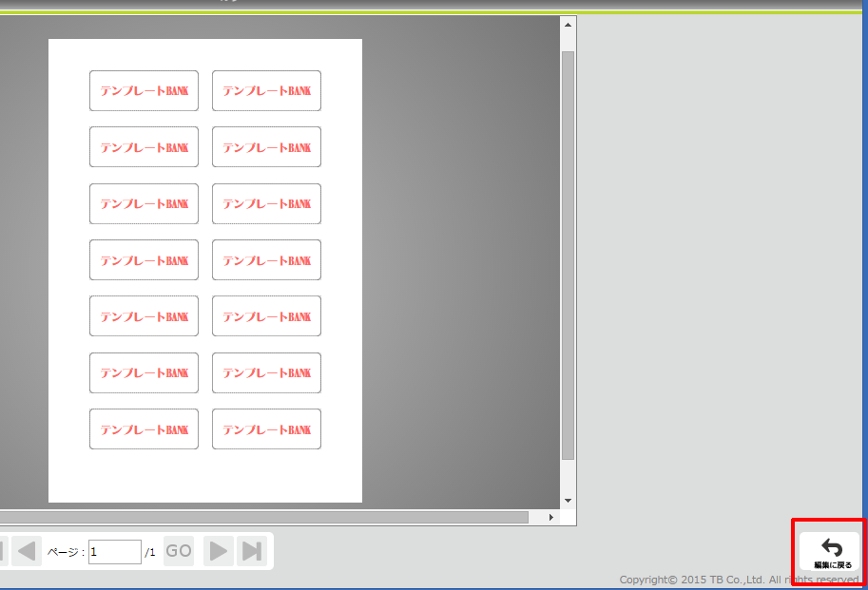Click the horizontal scrollbar thumb
The width and height of the screenshot is (868, 590).
pos(264,517)
